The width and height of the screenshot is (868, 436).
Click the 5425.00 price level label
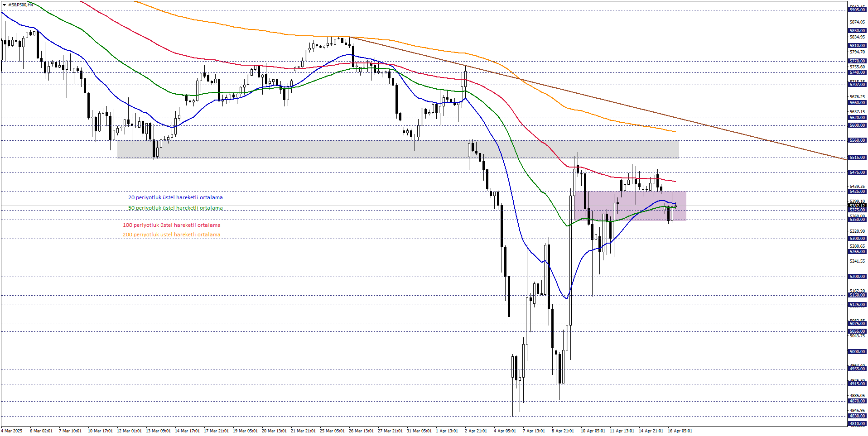[x=857, y=192]
